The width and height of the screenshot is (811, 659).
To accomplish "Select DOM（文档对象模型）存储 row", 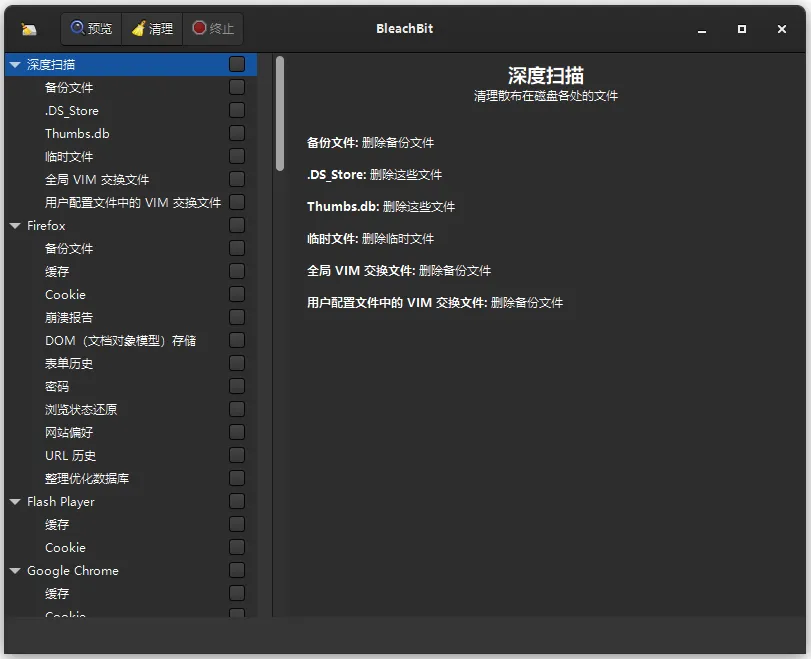I will [130, 340].
